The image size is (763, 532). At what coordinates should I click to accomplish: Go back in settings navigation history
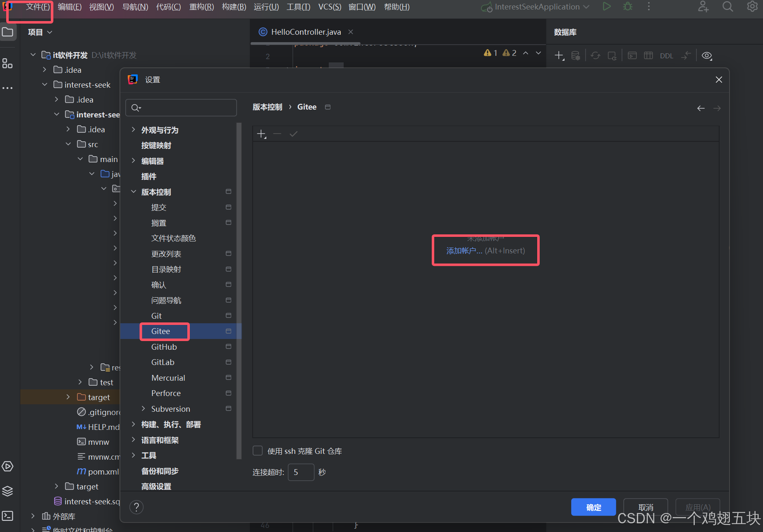[x=701, y=108]
